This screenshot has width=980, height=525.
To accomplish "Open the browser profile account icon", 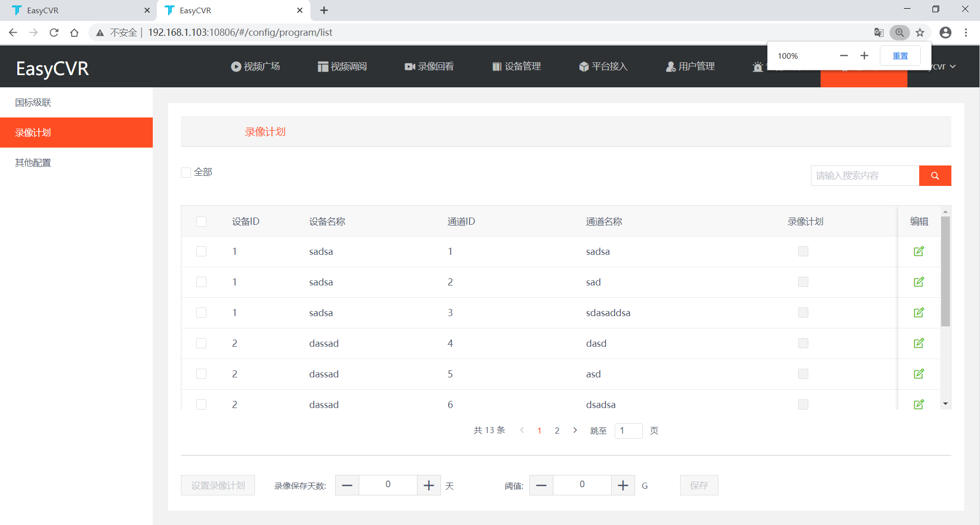I will (x=946, y=33).
